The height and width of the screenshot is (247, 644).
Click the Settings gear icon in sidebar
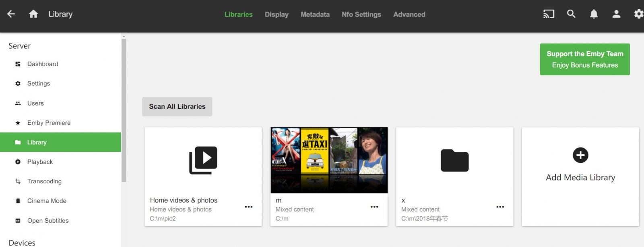[x=18, y=83]
